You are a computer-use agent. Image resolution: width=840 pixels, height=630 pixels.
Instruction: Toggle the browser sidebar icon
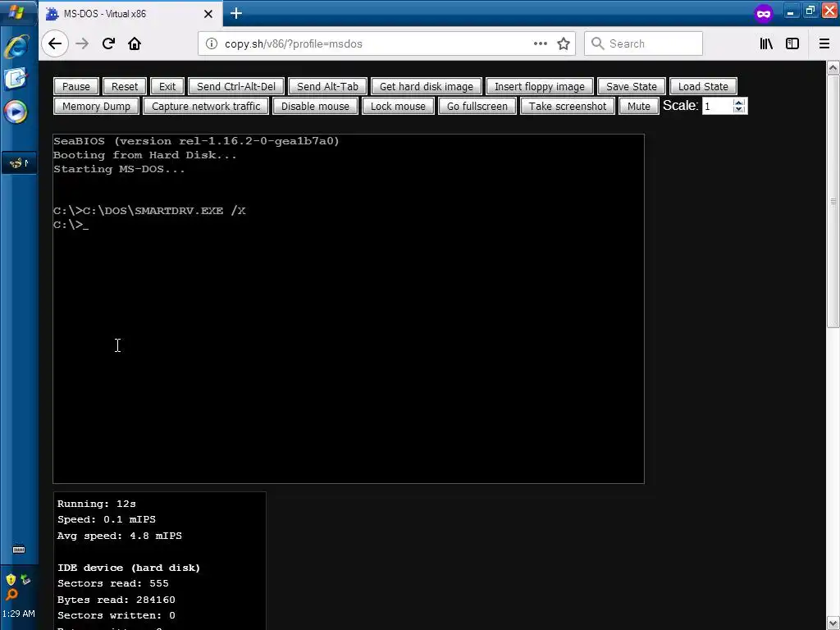click(x=792, y=43)
